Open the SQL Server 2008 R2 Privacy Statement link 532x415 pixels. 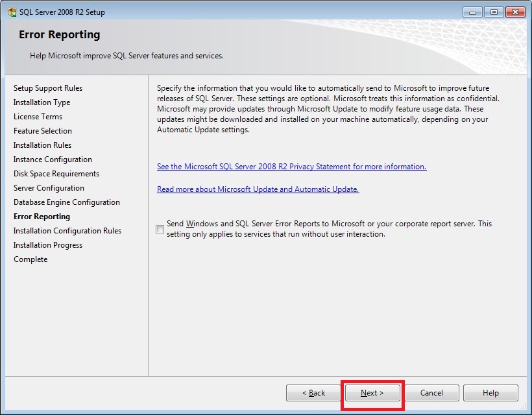click(x=291, y=167)
